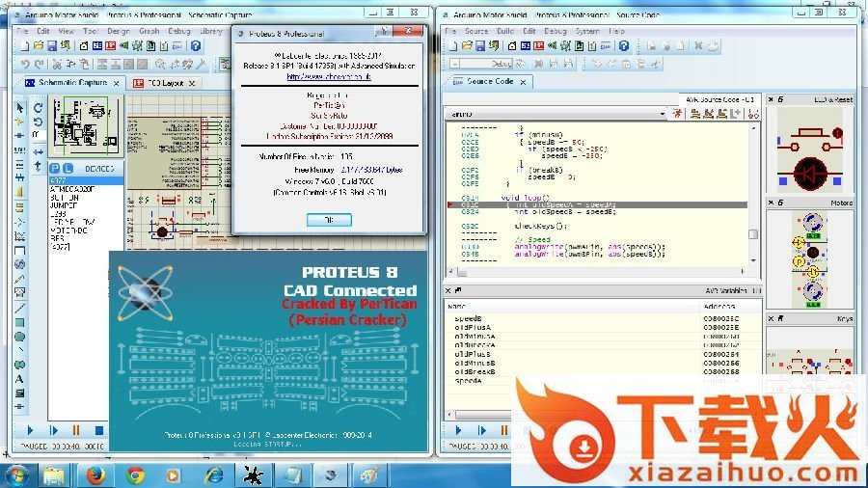The height and width of the screenshot is (488, 868).
Task: Click Help icon in Source Code window toolbar
Action: 624,46
